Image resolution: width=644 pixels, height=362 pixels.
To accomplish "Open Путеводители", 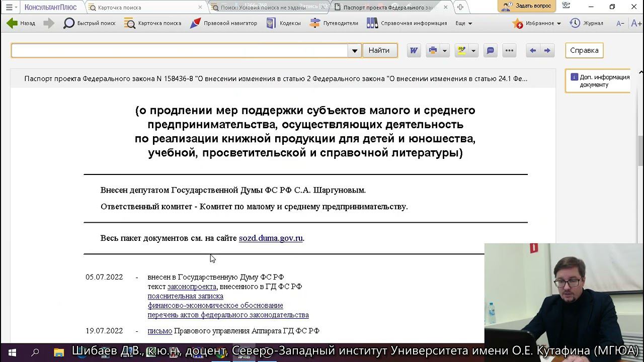I will [x=334, y=23].
